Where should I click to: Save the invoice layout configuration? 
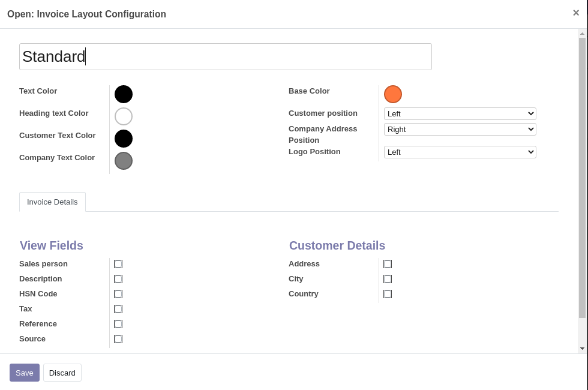[25, 373]
